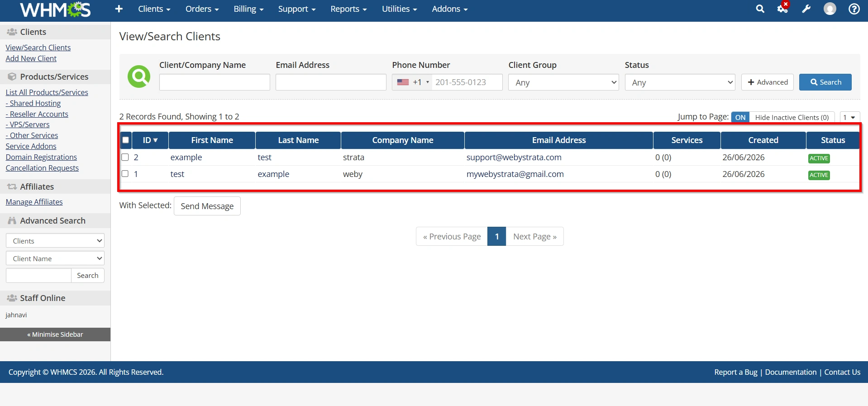Click the Advanced filter button

(768, 82)
